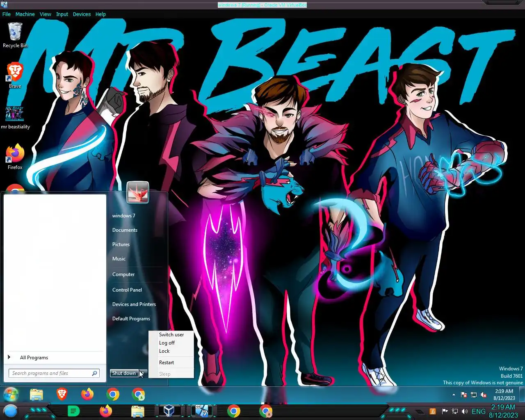Open File Explorer on host taskbar
This screenshot has width=525, height=420.
pos(138,411)
